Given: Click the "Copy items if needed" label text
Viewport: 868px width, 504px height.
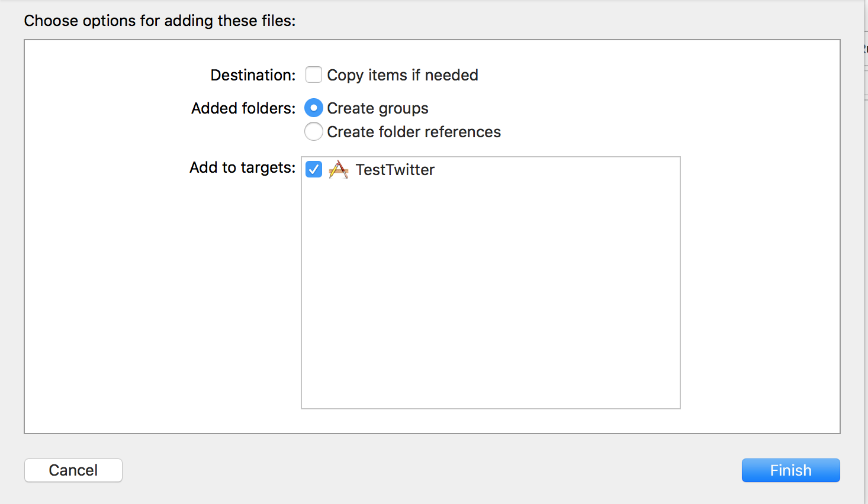Looking at the screenshot, I should coord(403,75).
